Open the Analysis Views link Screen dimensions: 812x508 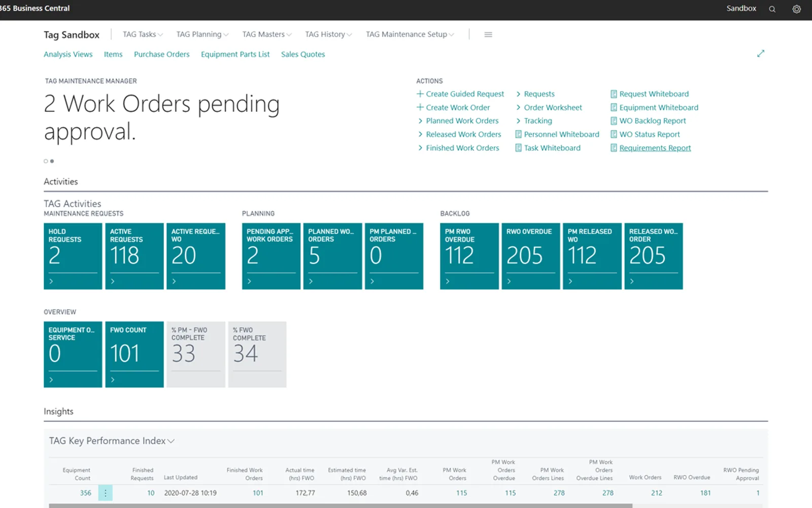click(x=68, y=54)
